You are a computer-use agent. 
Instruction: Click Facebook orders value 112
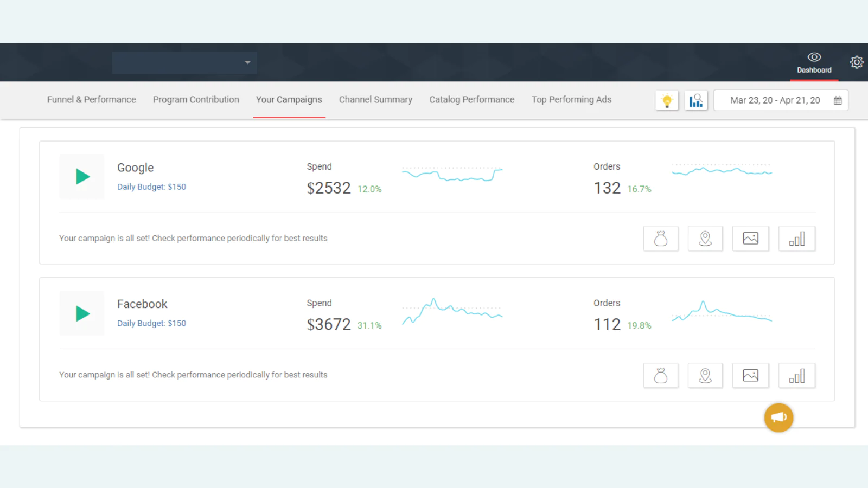tap(607, 325)
